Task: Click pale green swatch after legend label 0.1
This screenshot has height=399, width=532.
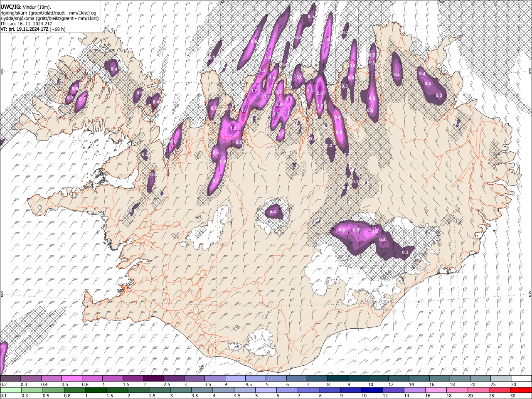Action: tap(10, 390)
